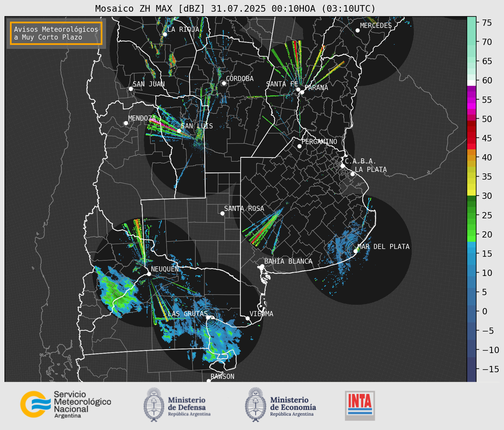This screenshot has width=504, height=430.
Task: Click the LAS GRUTAS city marker dot
Action: pyautogui.click(x=209, y=317)
